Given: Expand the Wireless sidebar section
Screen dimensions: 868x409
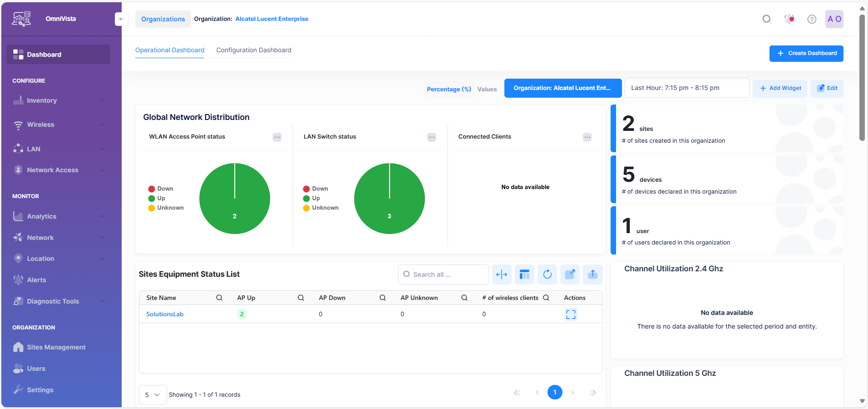Looking at the screenshot, I should [x=59, y=125].
